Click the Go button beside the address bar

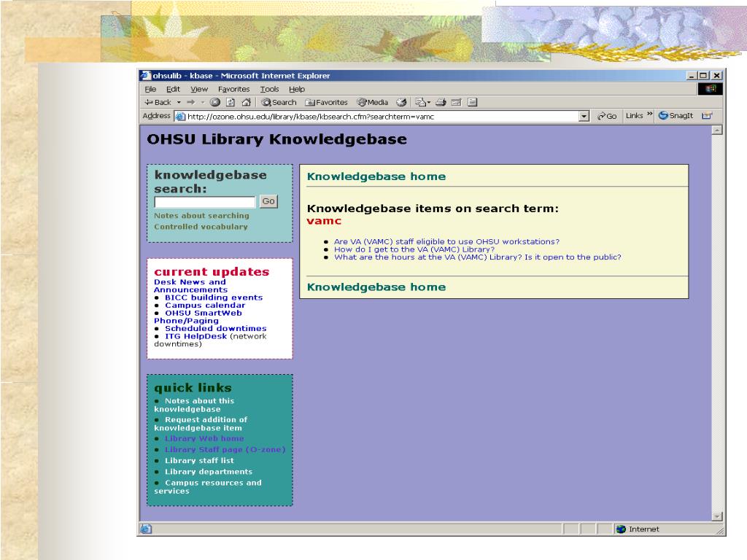click(607, 116)
